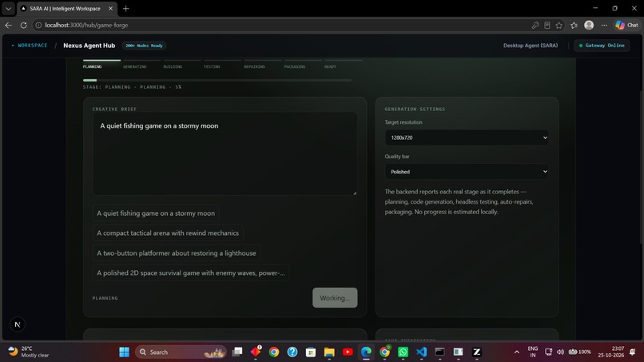644x362 pixels.
Task: Pick the 2D space survival game suggestion
Action: (x=191, y=272)
